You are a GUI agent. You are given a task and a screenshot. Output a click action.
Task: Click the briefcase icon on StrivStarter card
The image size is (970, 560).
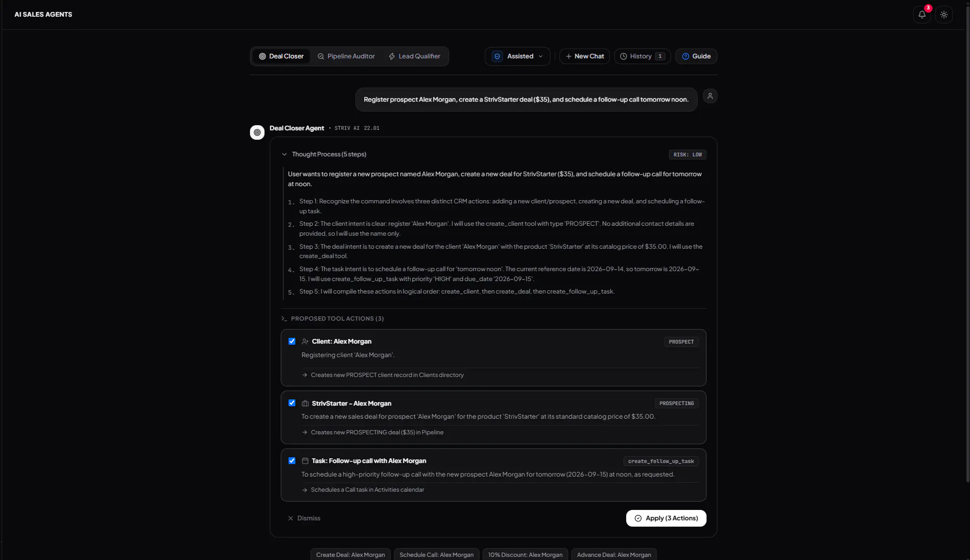point(305,404)
